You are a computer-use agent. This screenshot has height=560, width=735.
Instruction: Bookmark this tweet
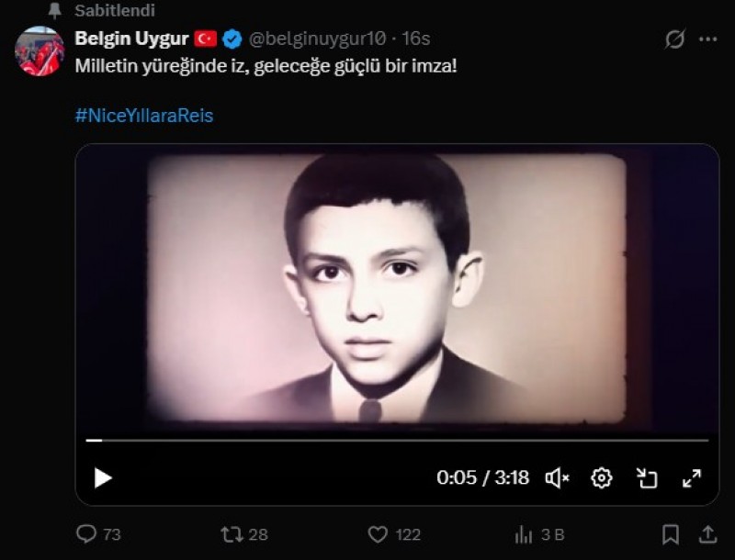[x=671, y=533]
